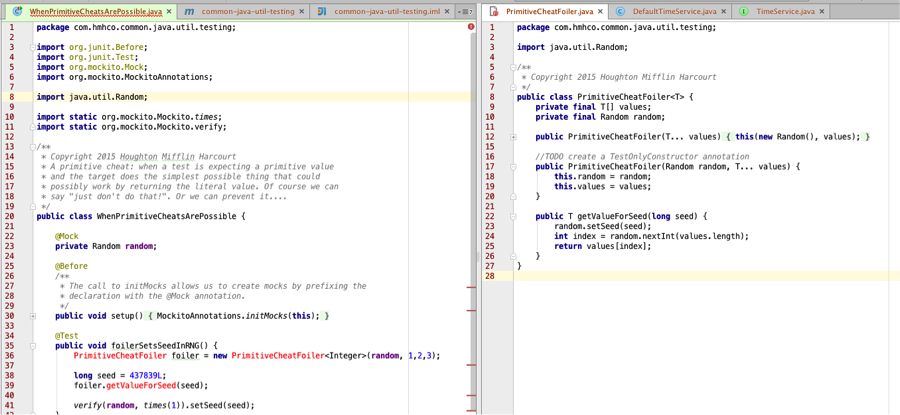This screenshot has width=900, height=415.
Task: Collapse imports using the line 11 fold marker
Action: (x=33, y=127)
